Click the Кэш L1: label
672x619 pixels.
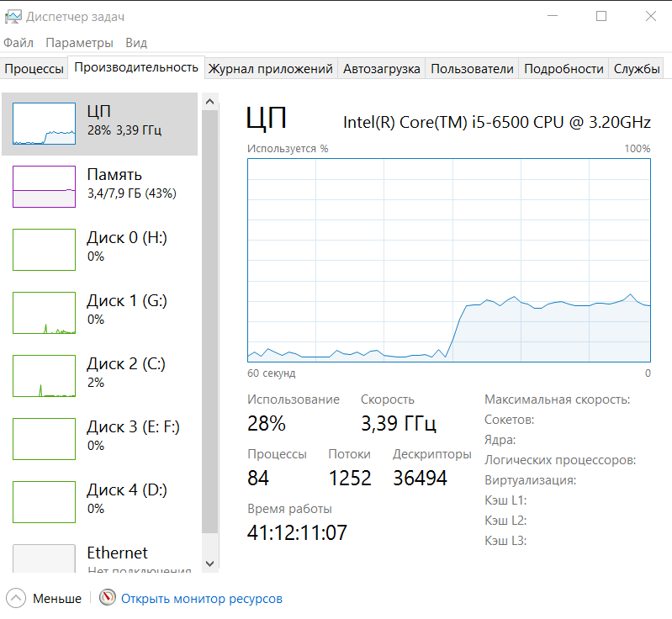pyautogui.click(x=505, y=500)
